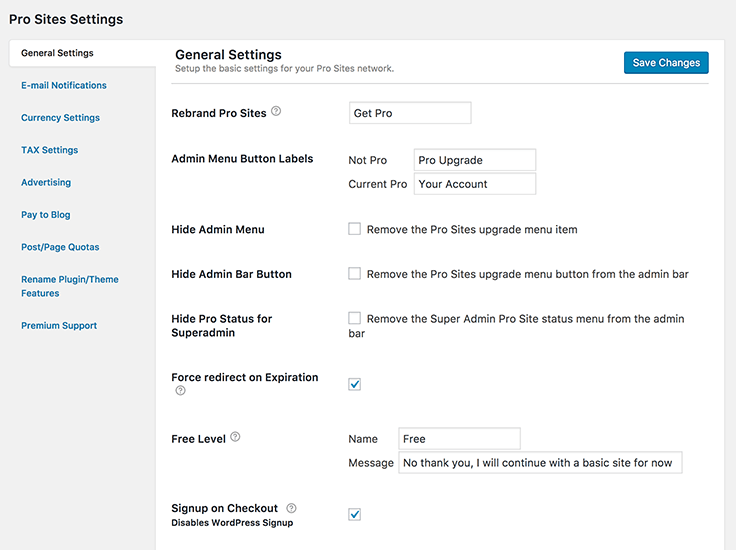Click help icon beside Free Level
This screenshot has width=736, height=550.
point(235,437)
